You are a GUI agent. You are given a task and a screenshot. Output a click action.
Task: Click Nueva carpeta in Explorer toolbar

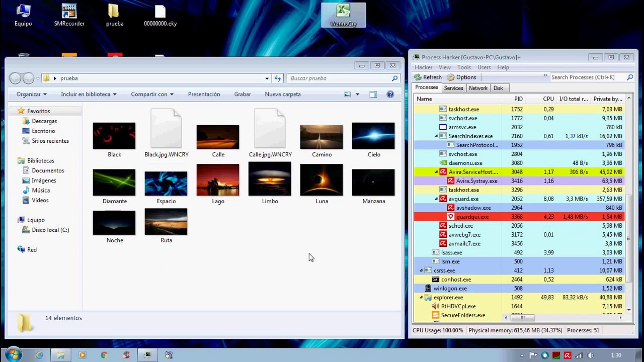tap(283, 95)
